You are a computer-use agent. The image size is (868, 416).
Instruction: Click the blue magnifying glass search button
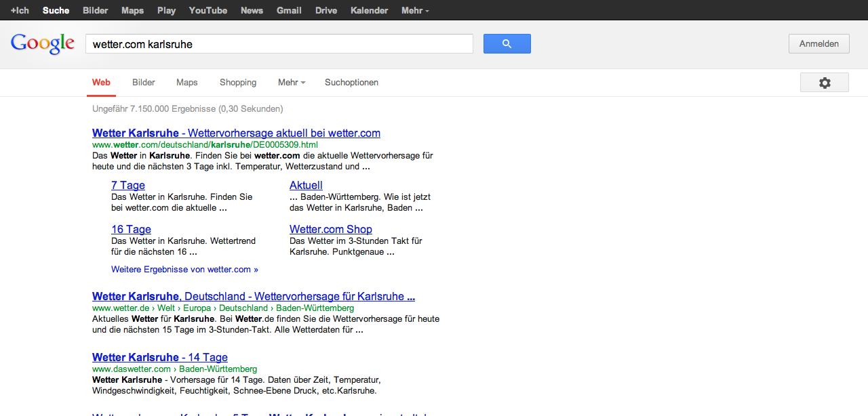(x=507, y=44)
